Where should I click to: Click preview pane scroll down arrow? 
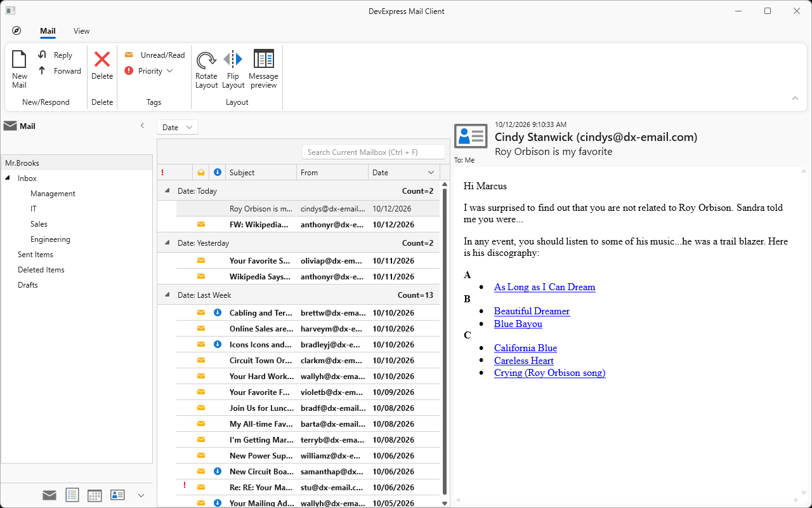(x=803, y=493)
